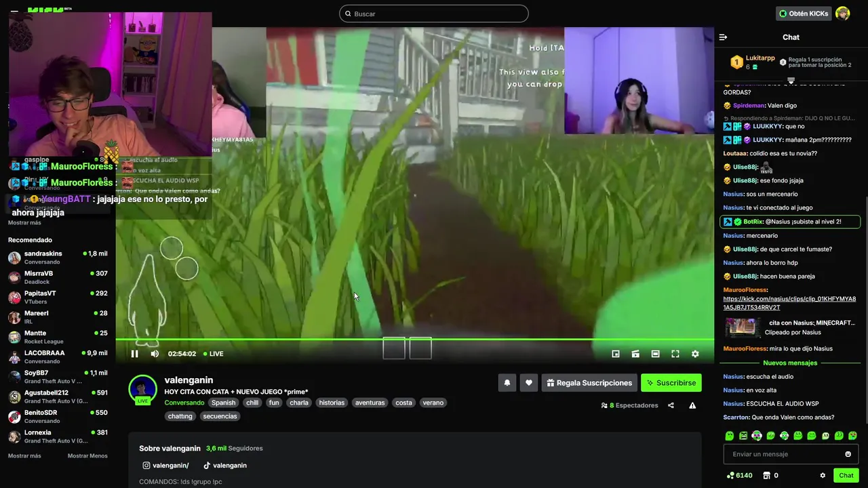Follow valenganin with the heart button
Image resolution: width=868 pixels, height=488 pixels.
pyautogui.click(x=529, y=383)
